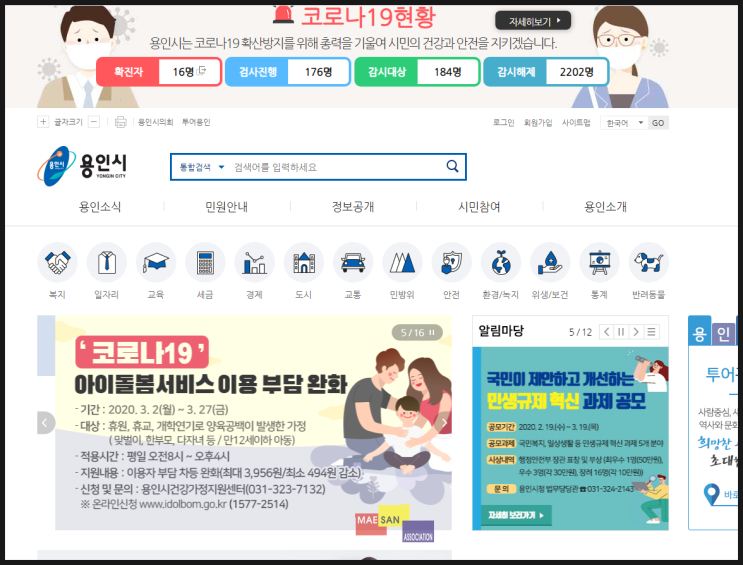Increase font size with plus icon

click(43, 122)
